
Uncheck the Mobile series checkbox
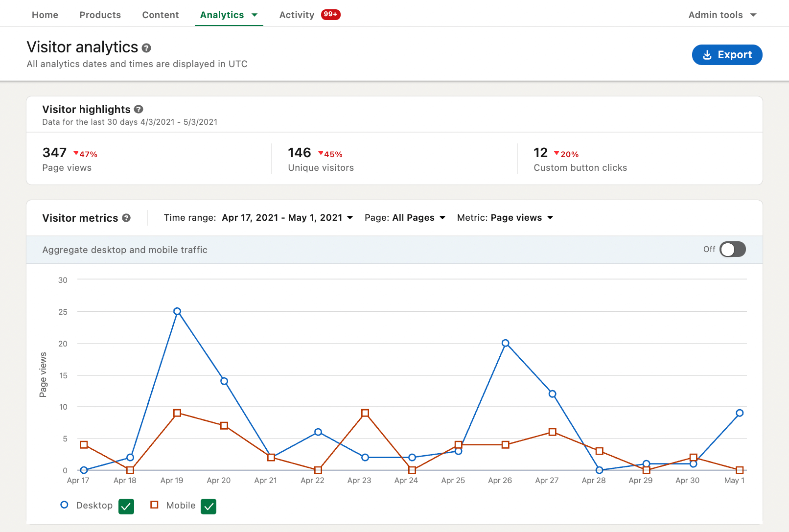(x=208, y=506)
